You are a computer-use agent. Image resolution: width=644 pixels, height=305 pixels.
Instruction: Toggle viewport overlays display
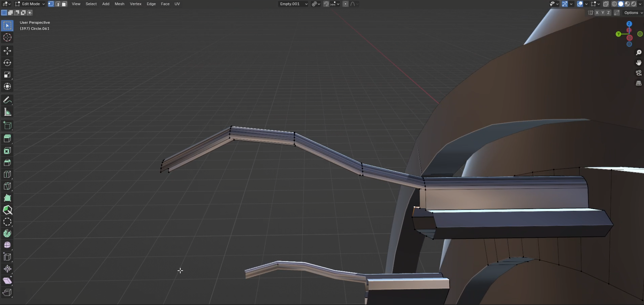click(x=580, y=4)
